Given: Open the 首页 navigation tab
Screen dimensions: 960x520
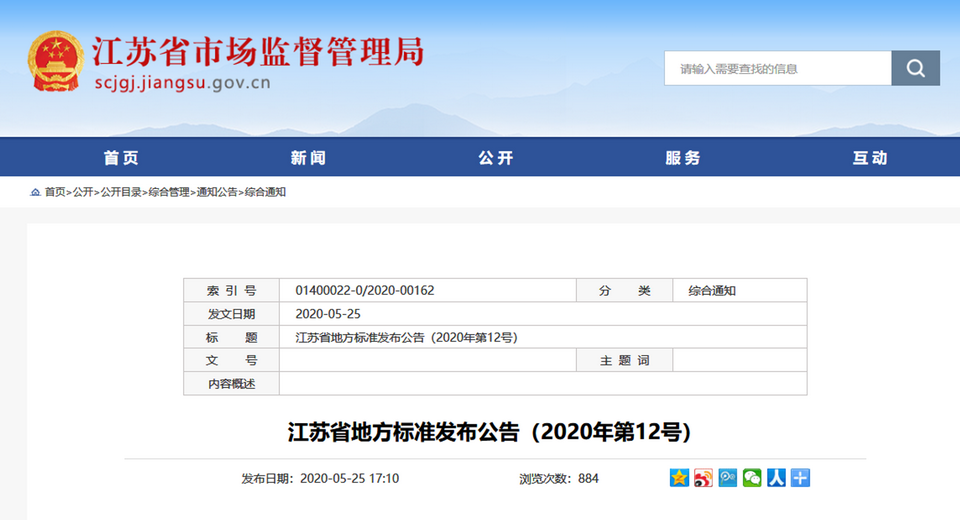Looking at the screenshot, I should pyautogui.click(x=121, y=158).
